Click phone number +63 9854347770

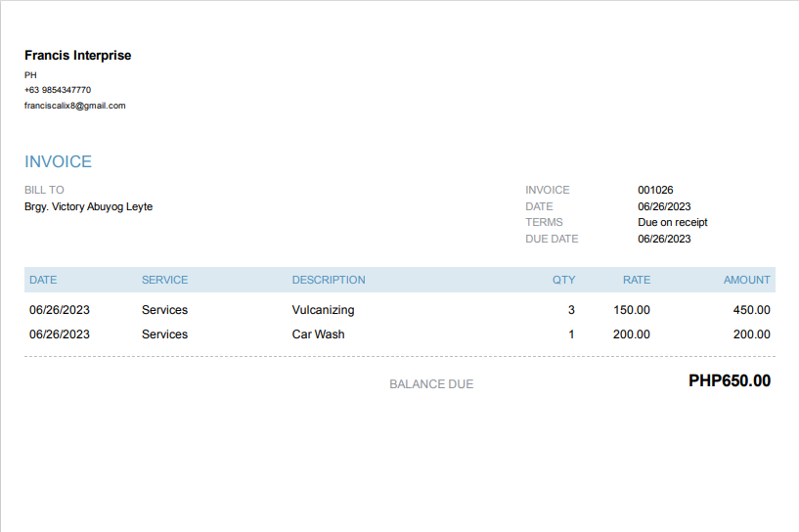58,90
